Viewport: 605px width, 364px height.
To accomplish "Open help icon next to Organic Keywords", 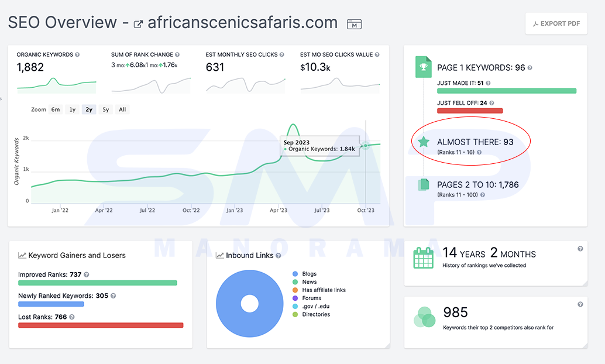I will tap(77, 55).
